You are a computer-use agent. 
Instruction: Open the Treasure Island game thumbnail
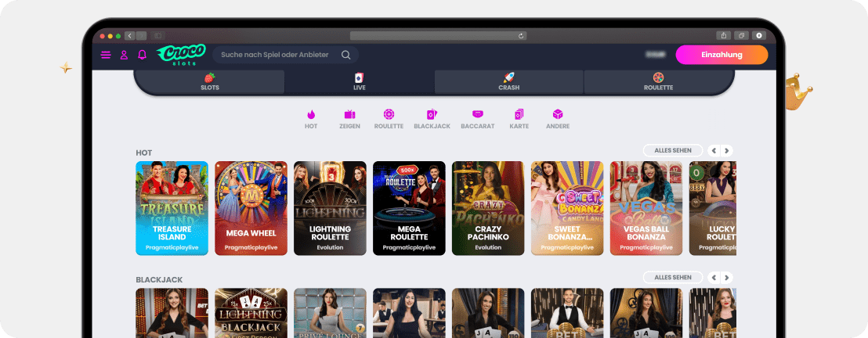pyautogui.click(x=172, y=208)
